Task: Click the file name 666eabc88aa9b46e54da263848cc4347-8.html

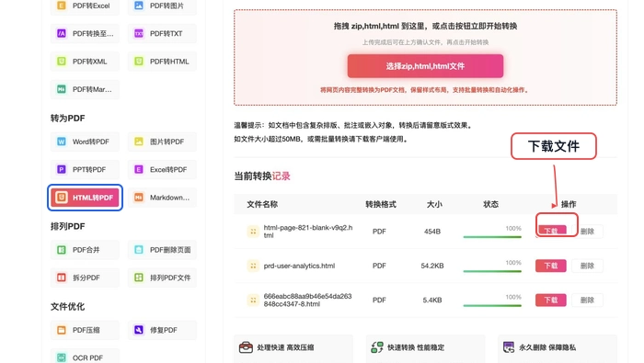Action: tap(307, 301)
